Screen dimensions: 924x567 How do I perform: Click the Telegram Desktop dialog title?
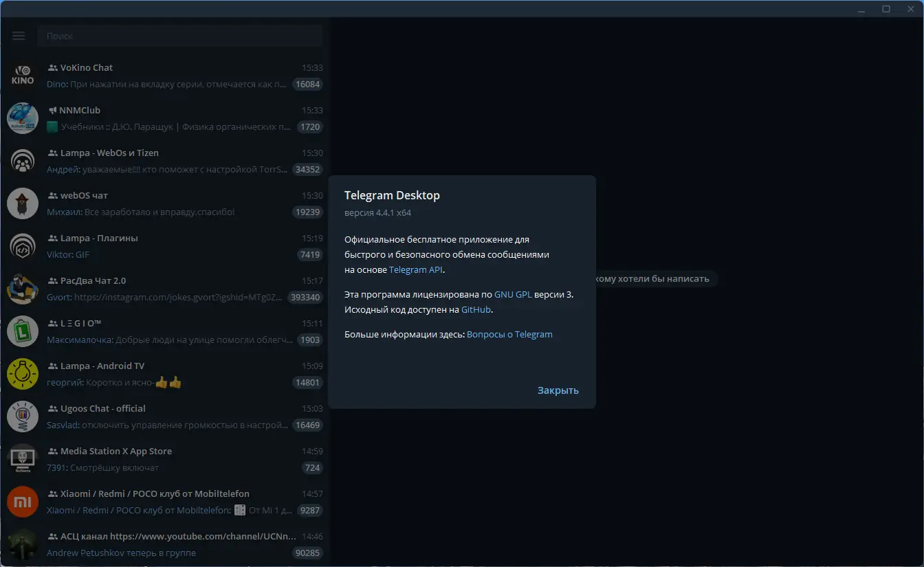click(392, 195)
